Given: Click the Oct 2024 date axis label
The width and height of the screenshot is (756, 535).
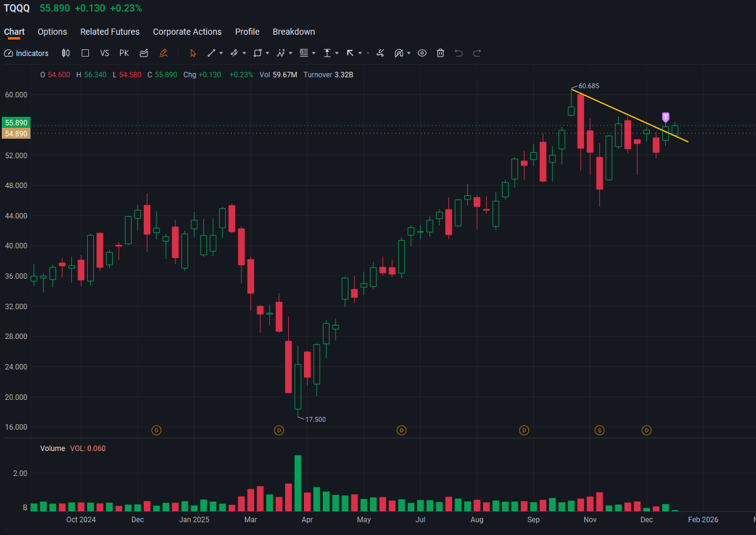Looking at the screenshot, I should (x=81, y=520).
